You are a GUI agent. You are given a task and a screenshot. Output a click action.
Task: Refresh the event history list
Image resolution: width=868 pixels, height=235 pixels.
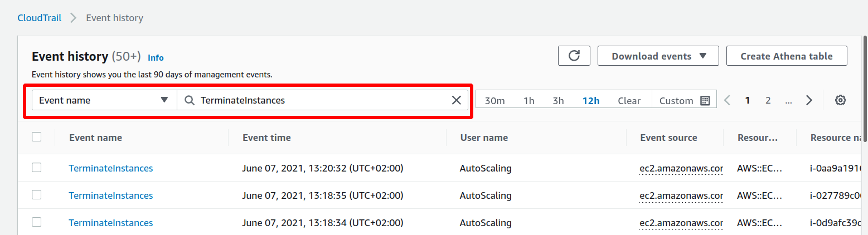[574, 56]
